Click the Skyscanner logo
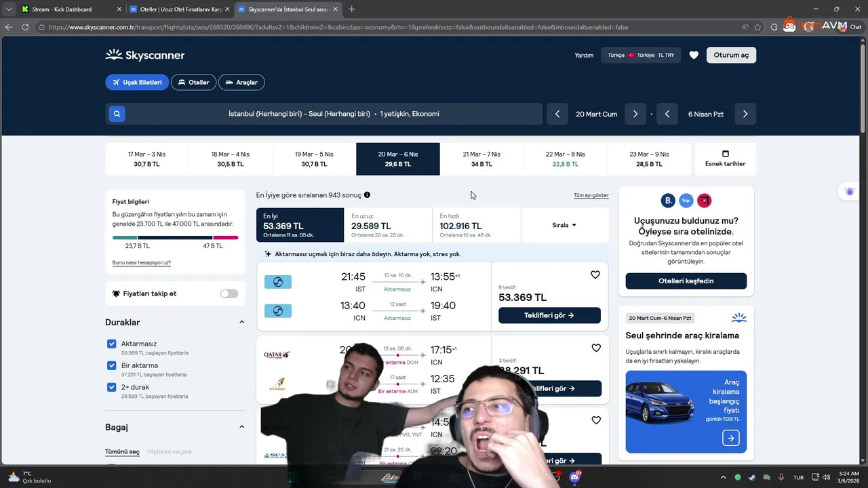868x488 pixels. coord(145,55)
